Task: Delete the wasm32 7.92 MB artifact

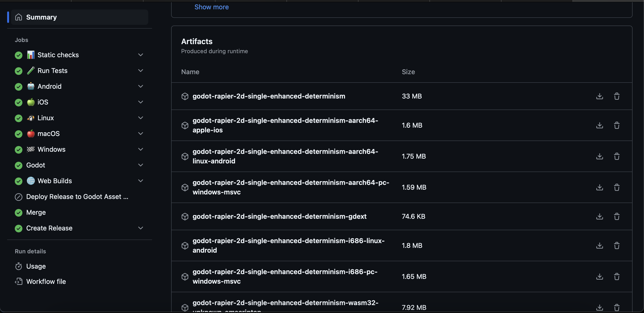Action: tap(617, 307)
